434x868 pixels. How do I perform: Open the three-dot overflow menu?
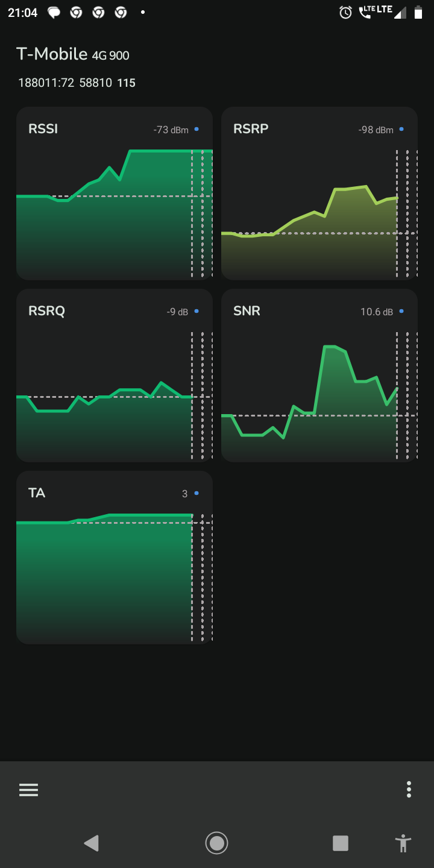pyautogui.click(x=409, y=790)
